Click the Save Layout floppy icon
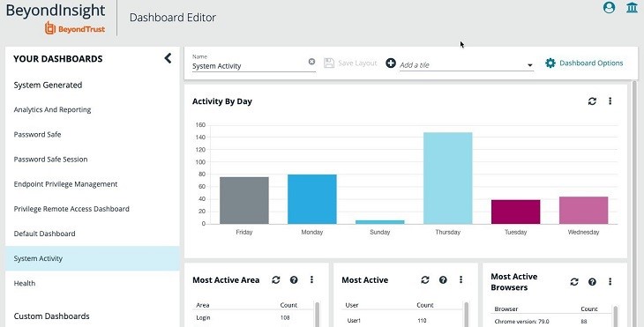Screen dimensions: 644x327 [x=329, y=63]
